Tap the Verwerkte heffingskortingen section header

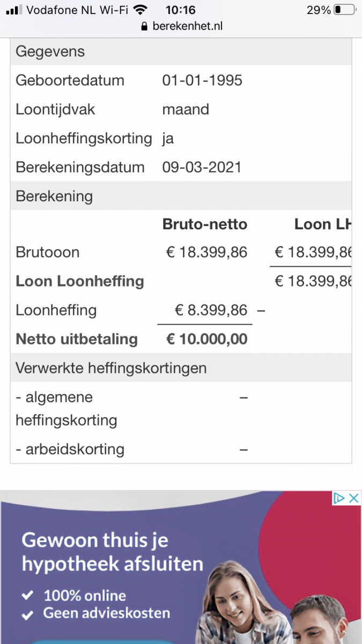pos(111,368)
